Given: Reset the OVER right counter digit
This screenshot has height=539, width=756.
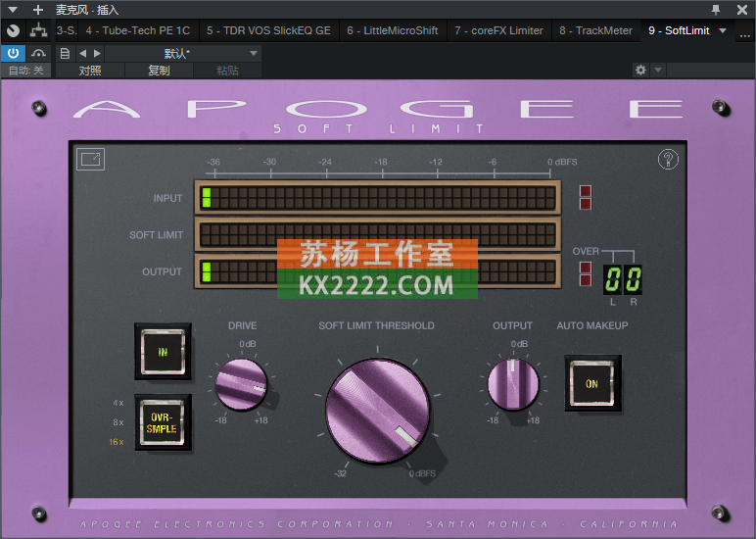Looking at the screenshot, I should (633, 279).
